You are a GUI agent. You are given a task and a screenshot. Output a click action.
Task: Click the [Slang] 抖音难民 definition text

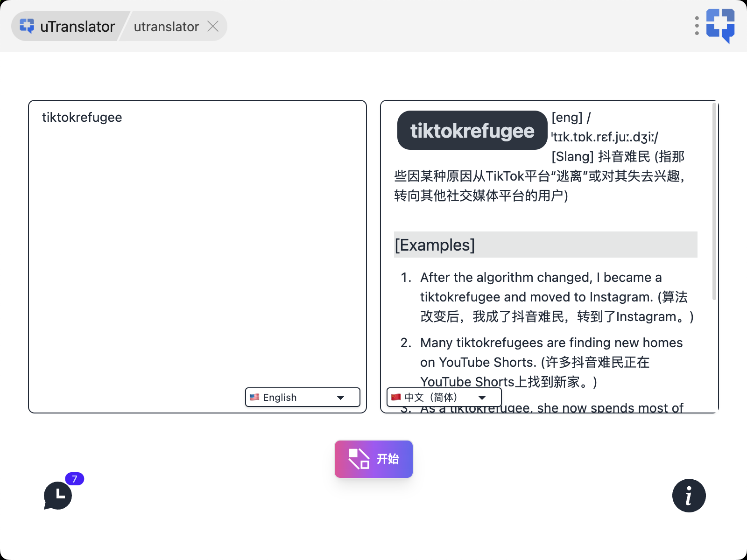coord(539,176)
